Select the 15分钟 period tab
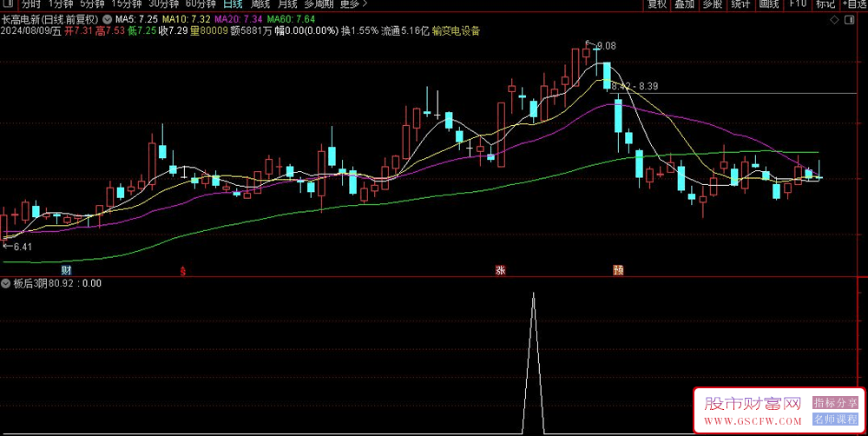Screen dimensions: 868x436 (x=127, y=3)
